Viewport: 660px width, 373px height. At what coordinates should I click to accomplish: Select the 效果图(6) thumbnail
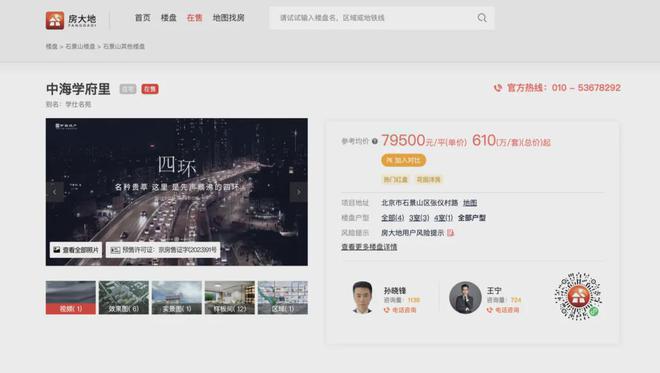click(124, 298)
